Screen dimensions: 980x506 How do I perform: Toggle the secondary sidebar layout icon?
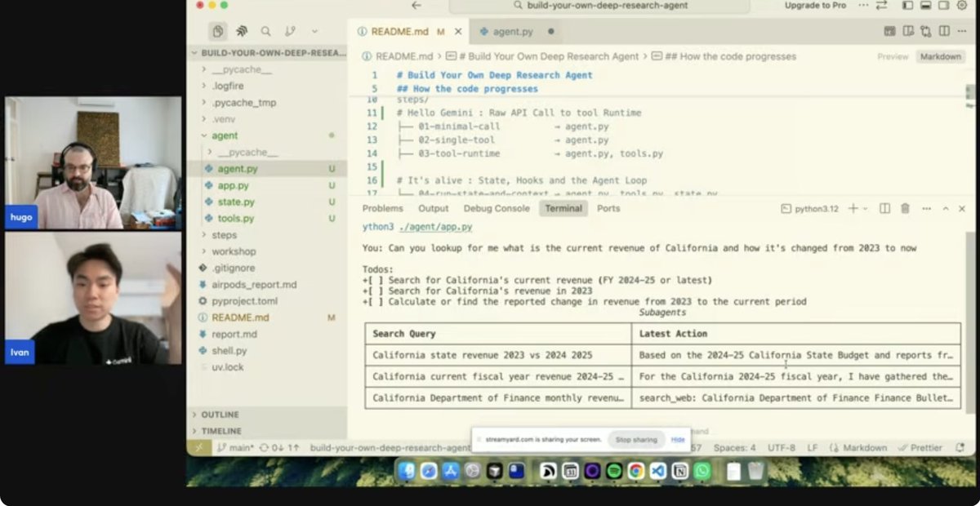[943, 6]
